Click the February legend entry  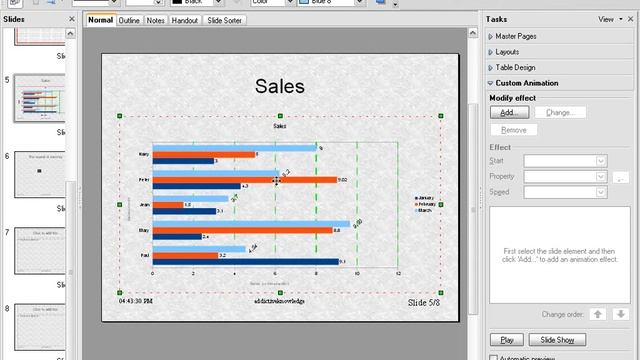point(425,204)
